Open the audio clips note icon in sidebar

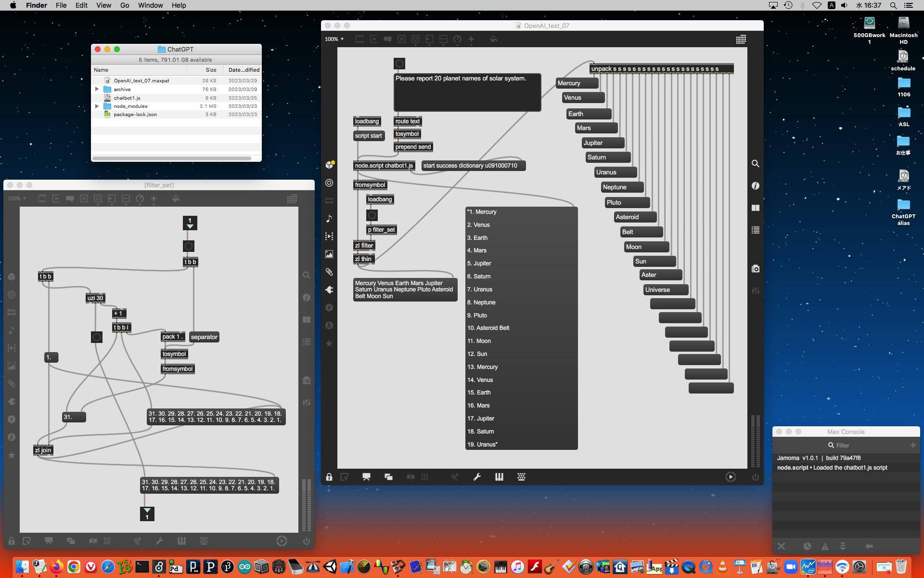coord(329,219)
